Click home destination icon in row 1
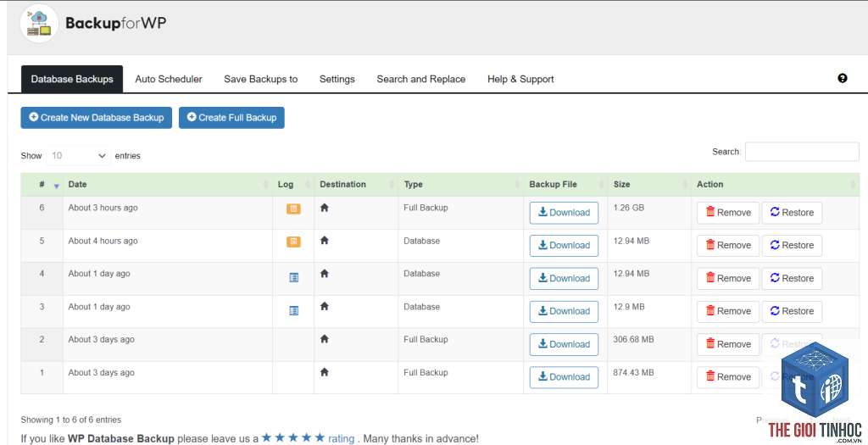 (x=325, y=372)
